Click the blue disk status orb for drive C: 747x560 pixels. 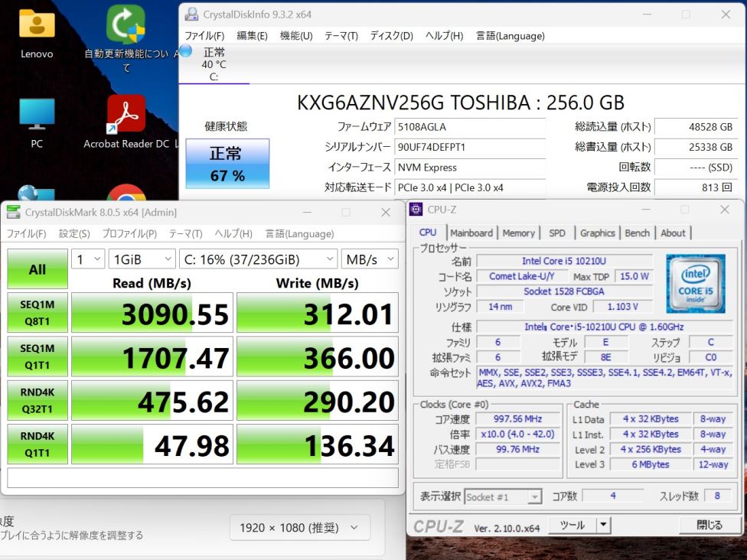tap(186, 51)
